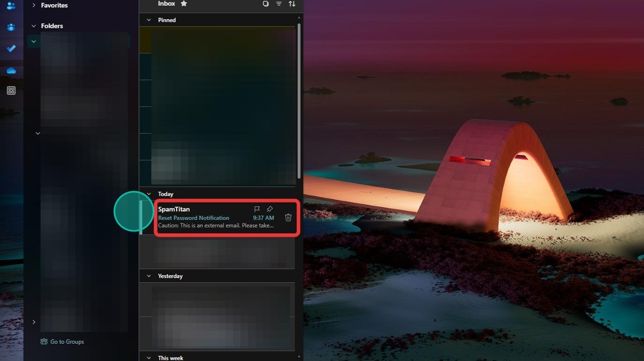The image size is (644, 361).
Task: Toggle the Inbox favorite star
Action: click(184, 3)
